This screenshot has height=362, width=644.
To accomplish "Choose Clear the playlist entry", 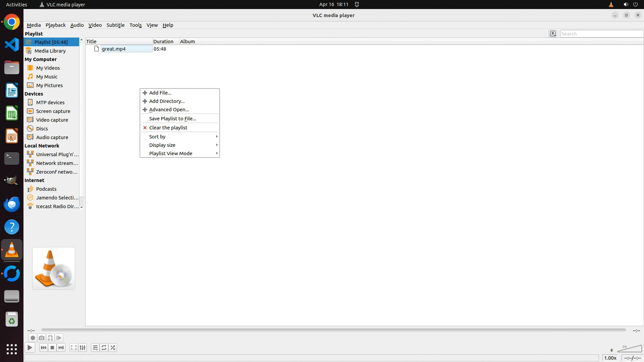I will tap(168, 127).
